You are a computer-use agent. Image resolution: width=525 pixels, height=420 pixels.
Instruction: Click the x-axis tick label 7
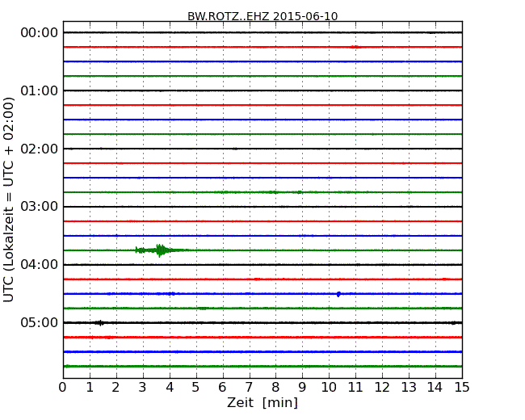249,388
